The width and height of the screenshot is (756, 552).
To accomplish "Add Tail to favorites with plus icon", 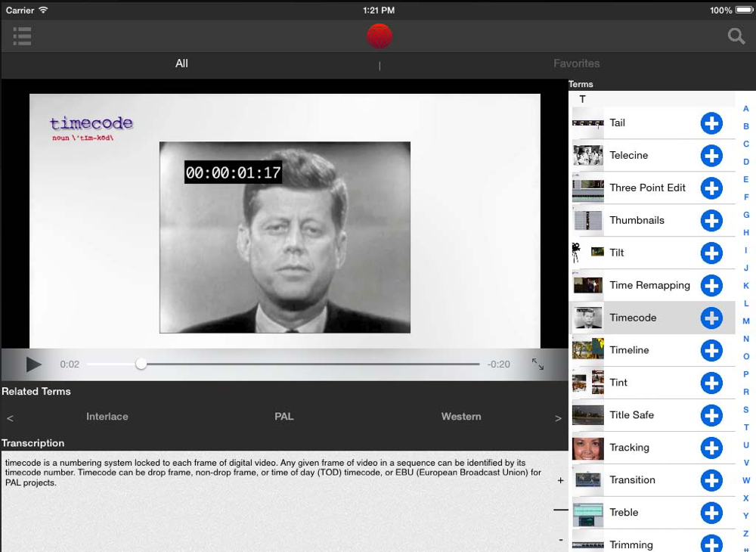I will coord(711,123).
